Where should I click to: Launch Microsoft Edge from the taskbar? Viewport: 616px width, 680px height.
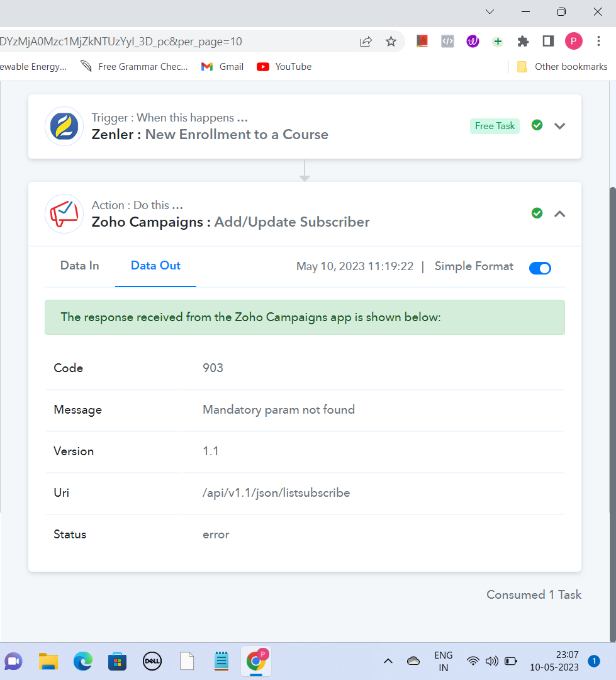tap(83, 661)
